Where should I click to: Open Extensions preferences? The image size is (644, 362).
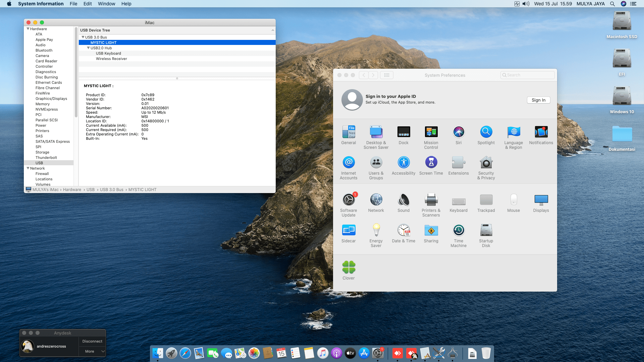[x=459, y=166]
